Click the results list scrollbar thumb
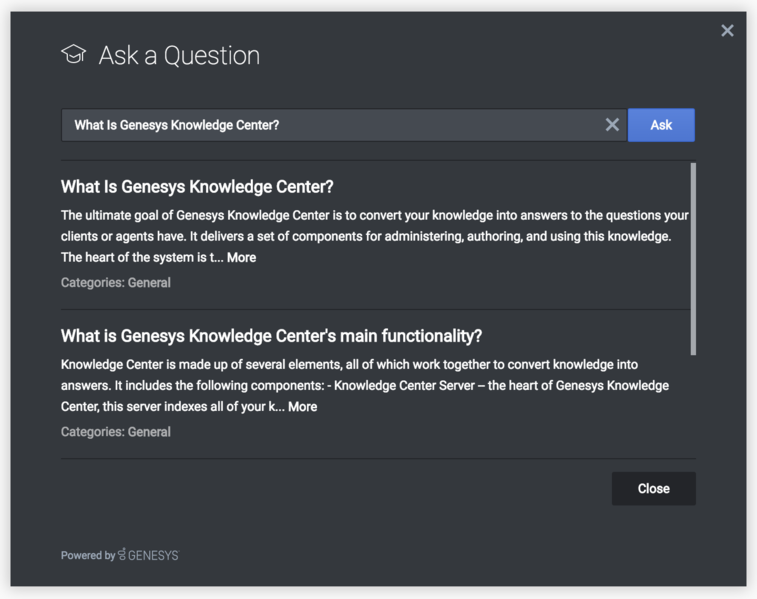 pos(693,258)
